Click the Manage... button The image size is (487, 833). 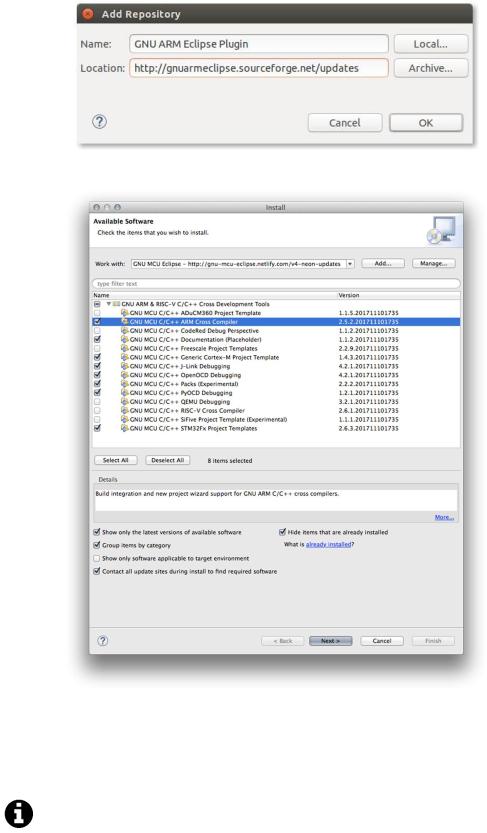click(x=433, y=264)
